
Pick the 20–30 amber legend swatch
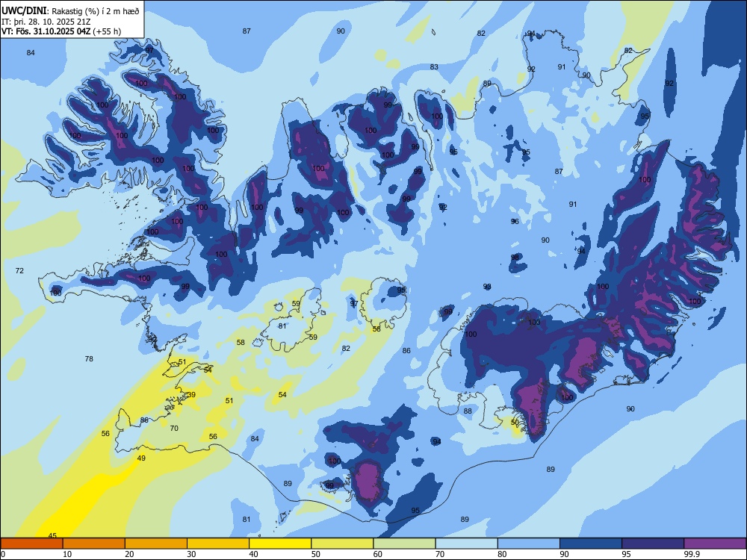pyautogui.click(x=156, y=544)
